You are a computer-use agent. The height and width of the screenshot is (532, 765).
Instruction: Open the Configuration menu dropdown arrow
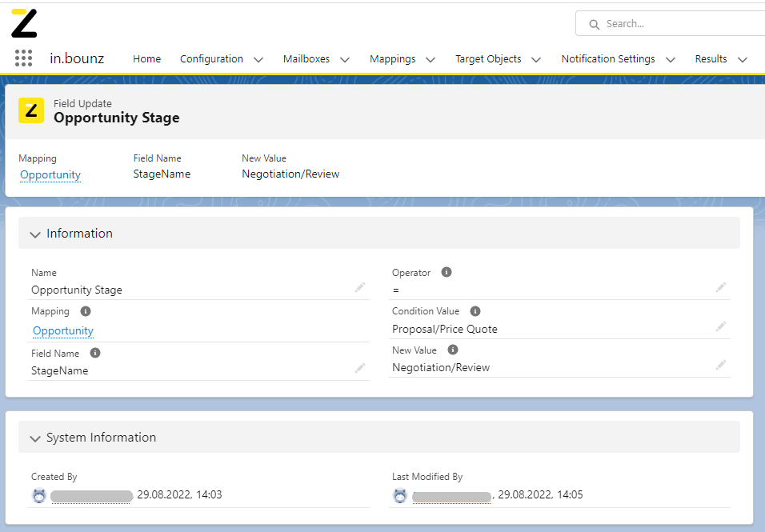pos(258,59)
